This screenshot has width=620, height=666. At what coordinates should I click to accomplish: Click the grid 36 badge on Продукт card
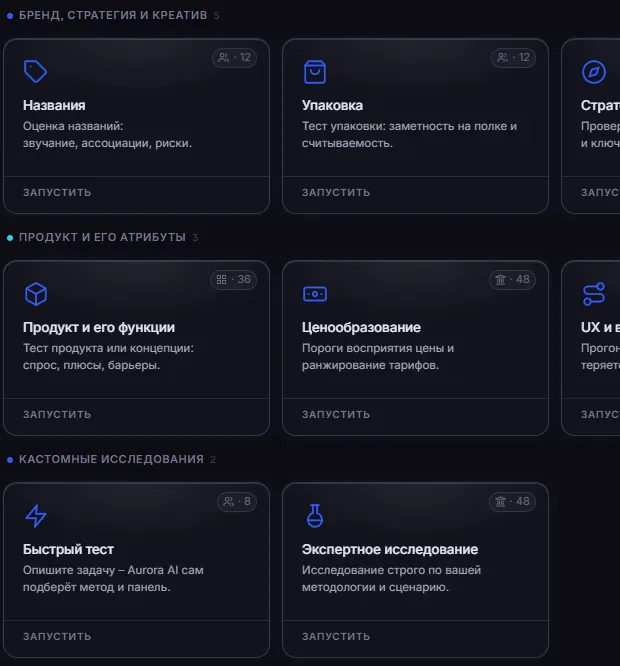point(234,279)
